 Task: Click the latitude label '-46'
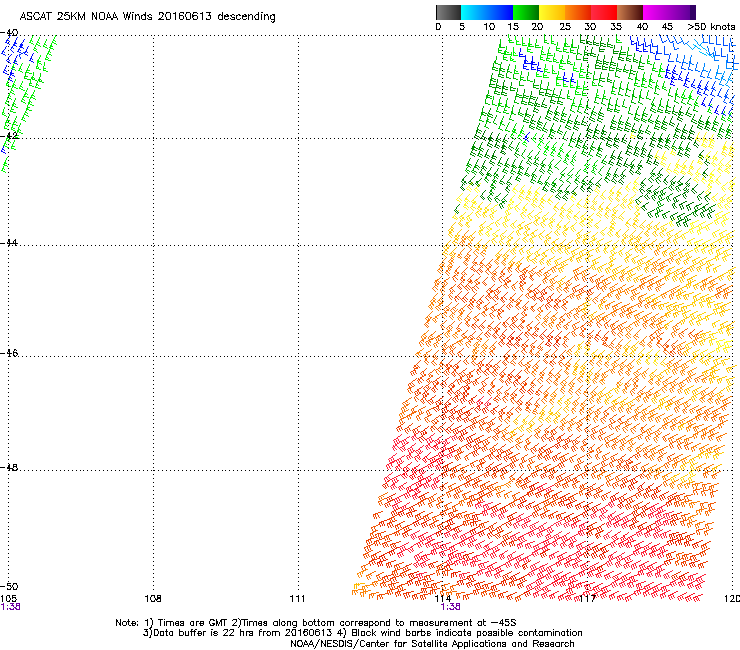click(9, 353)
